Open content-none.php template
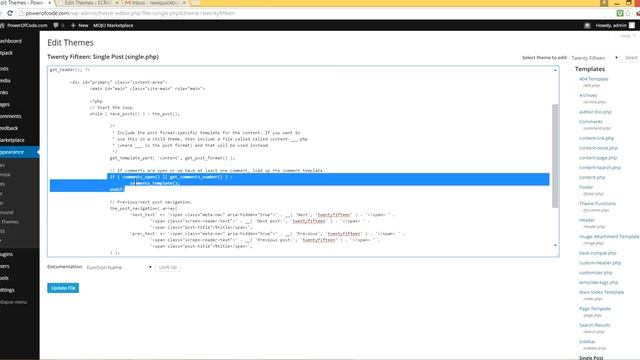Viewport: 640px width, 360px height. point(598,148)
